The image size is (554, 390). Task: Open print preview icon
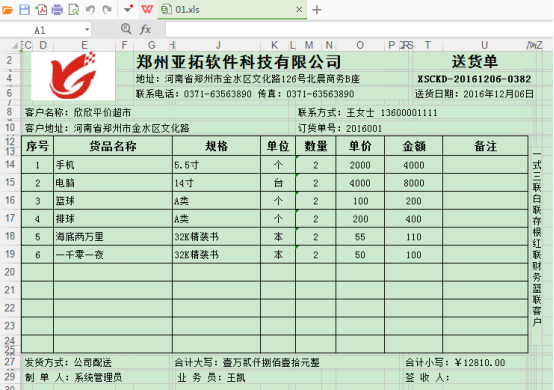click(73, 10)
